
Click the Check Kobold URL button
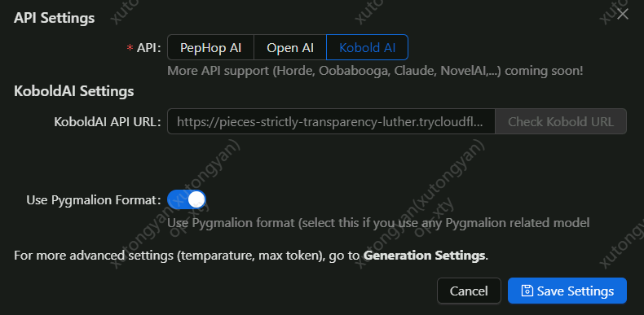click(561, 121)
